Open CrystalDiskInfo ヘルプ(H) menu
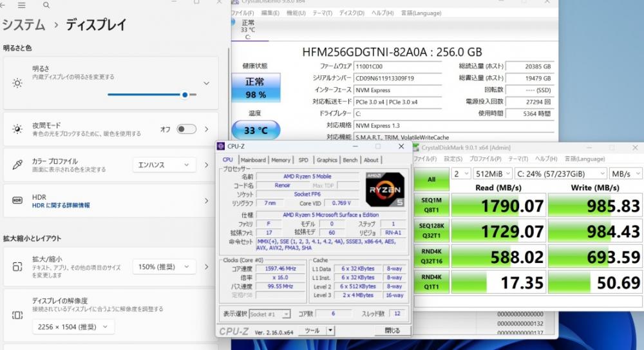Viewport: 644px width, 350px height. tap(383, 13)
